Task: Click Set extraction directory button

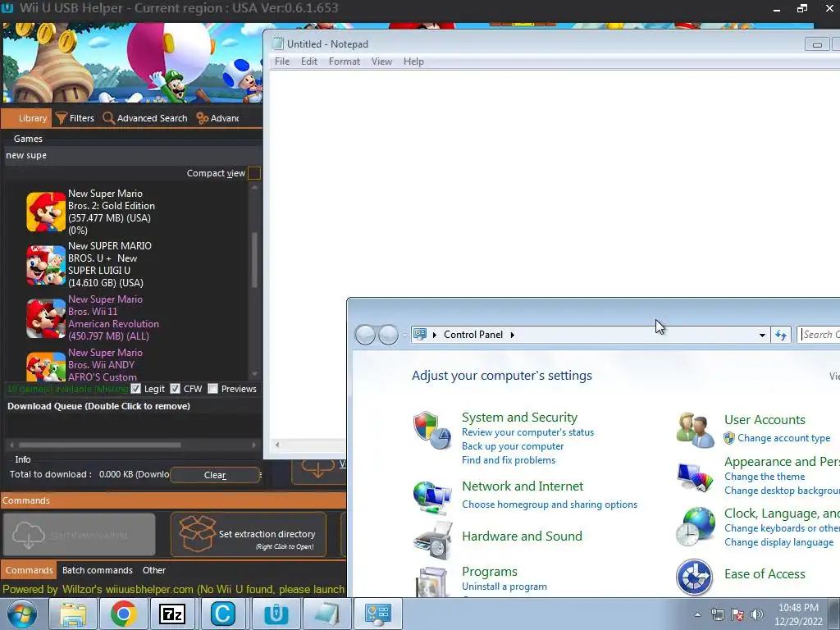Action: (249, 534)
